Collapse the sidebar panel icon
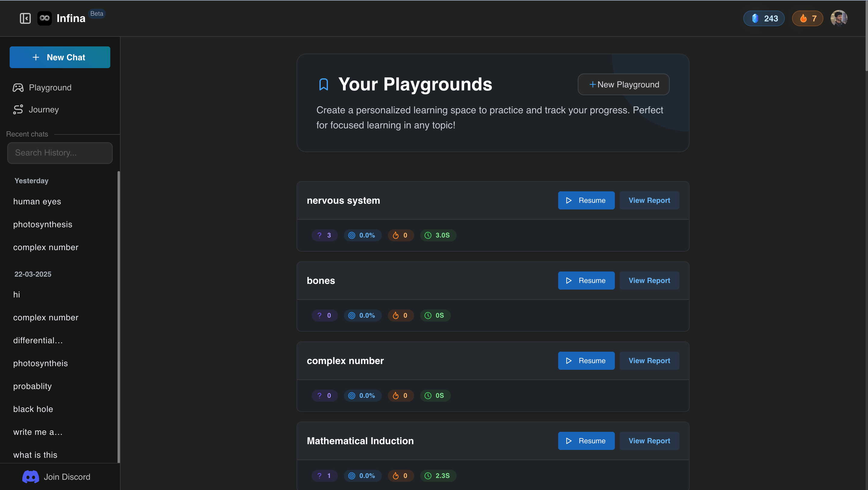868x490 pixels. coord(25,18)
